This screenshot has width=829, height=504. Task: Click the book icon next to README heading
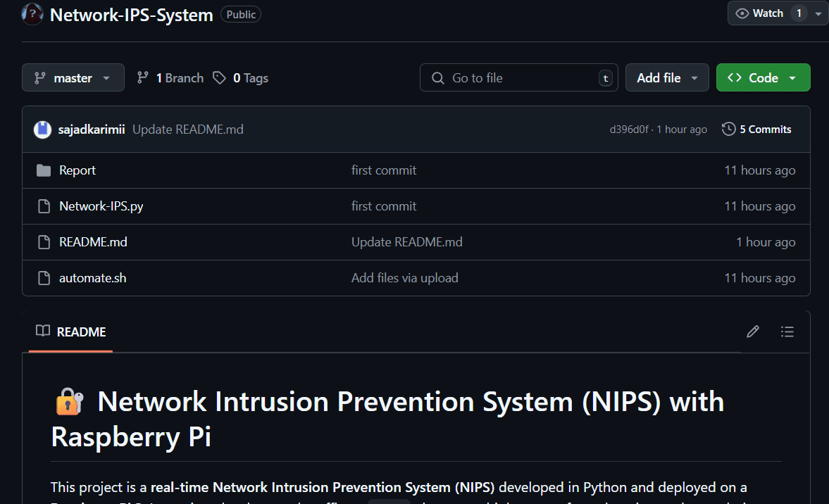pyautogui.click(x=42, y=331)
